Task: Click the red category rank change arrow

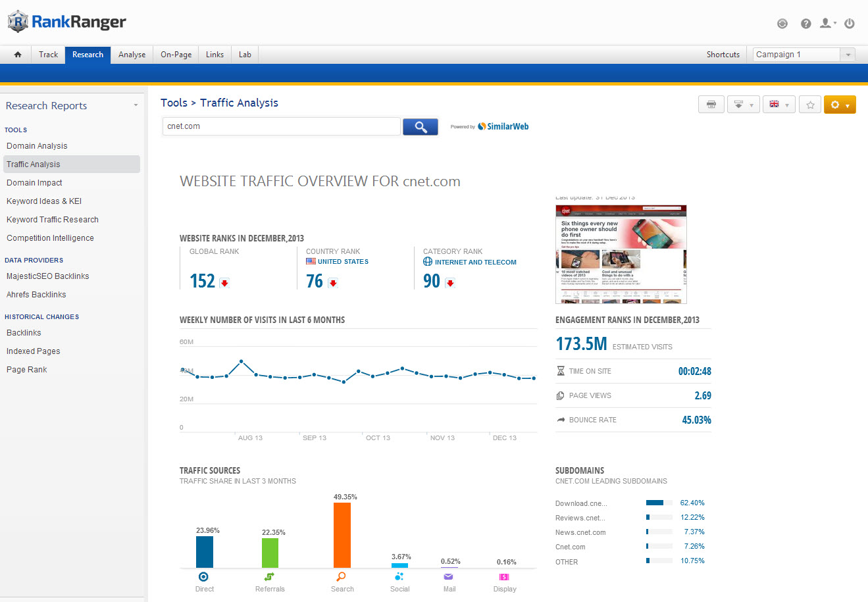Action: coord(450,283)
